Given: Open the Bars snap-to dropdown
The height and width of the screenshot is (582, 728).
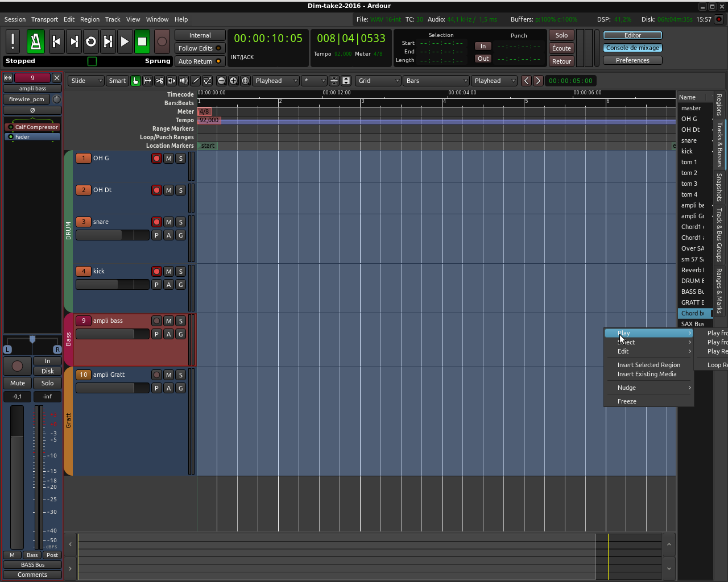Looking at the screenshot, I should [436, 81].
